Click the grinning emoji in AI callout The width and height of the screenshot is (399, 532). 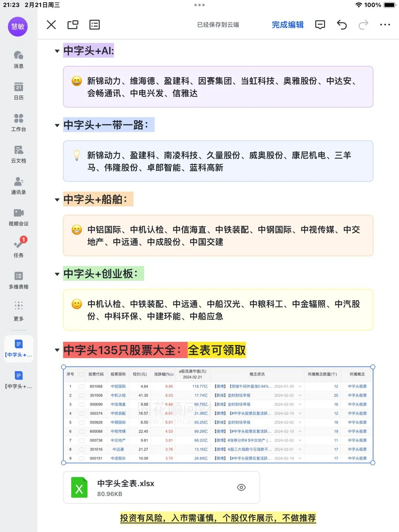(x=76, y=81)
